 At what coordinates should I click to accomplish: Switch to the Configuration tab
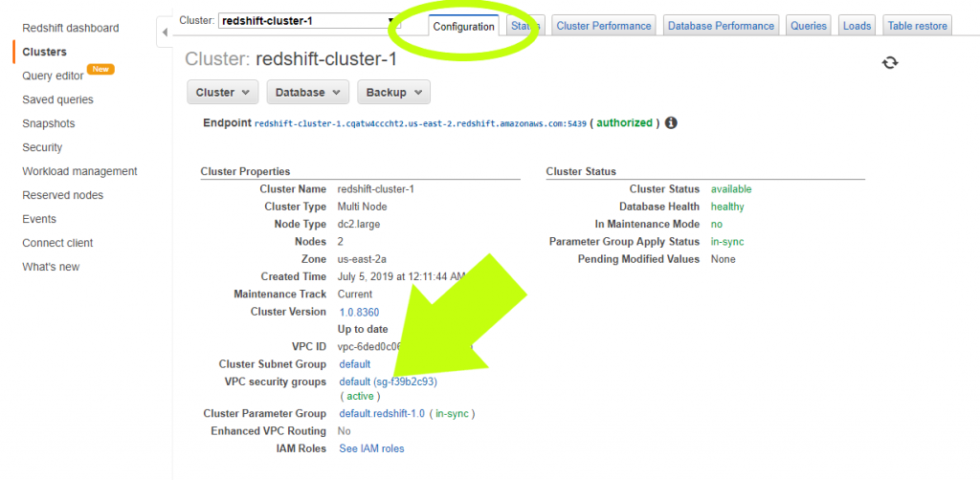click(463, 26)
